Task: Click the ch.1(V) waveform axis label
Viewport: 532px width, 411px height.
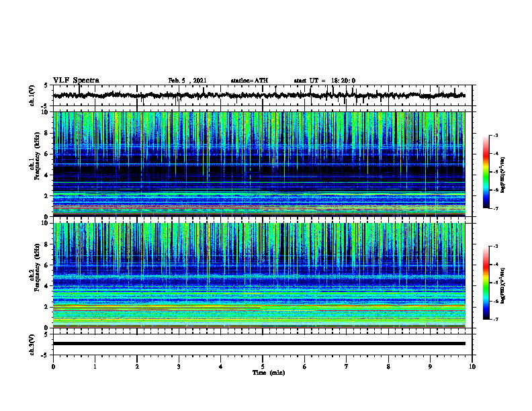Action: click(x=32, y=95)
